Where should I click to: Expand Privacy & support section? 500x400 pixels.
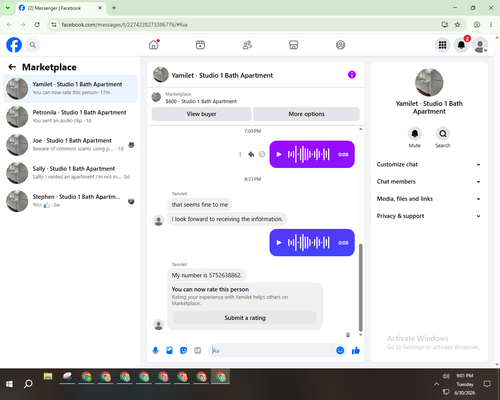429,216
